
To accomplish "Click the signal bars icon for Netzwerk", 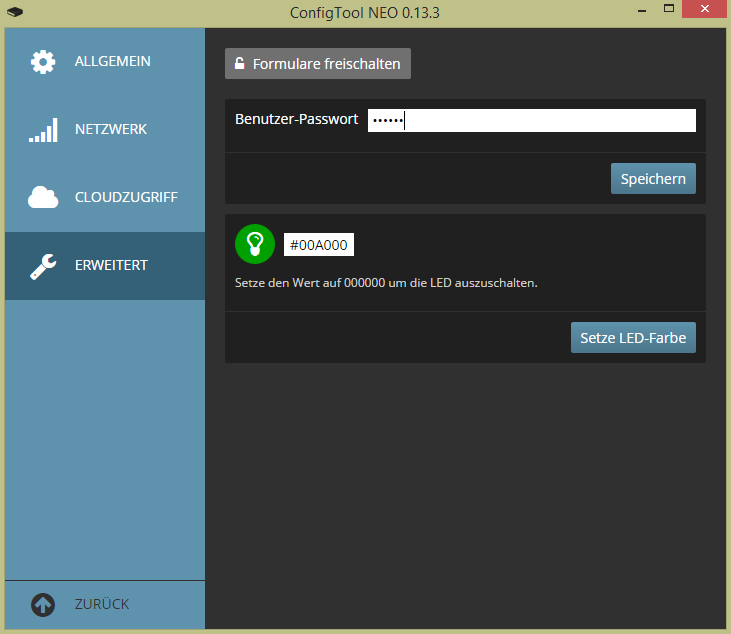I will click(x=43, y=130).
